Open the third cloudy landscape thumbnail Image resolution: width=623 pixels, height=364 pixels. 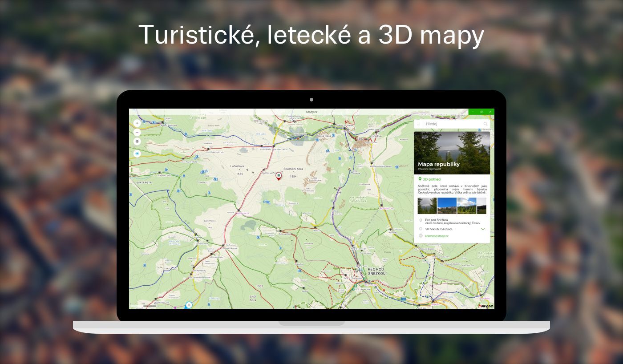pyautogui.click(x=466, y=206)
